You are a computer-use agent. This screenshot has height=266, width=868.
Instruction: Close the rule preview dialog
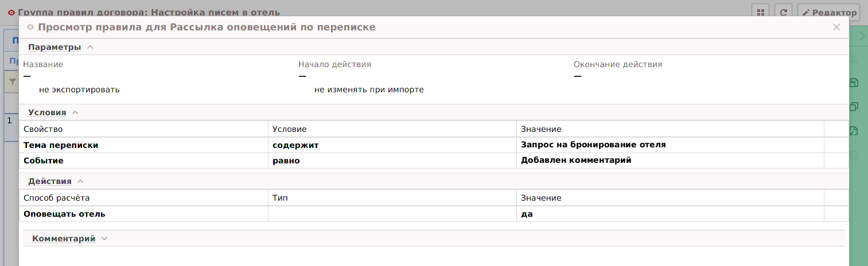coord(836,27)
